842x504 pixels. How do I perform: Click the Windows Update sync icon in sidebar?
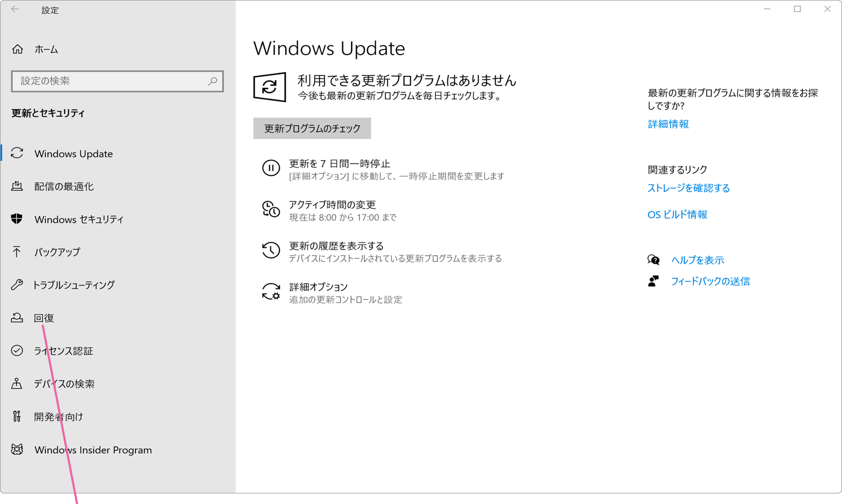tap(17, 153)
